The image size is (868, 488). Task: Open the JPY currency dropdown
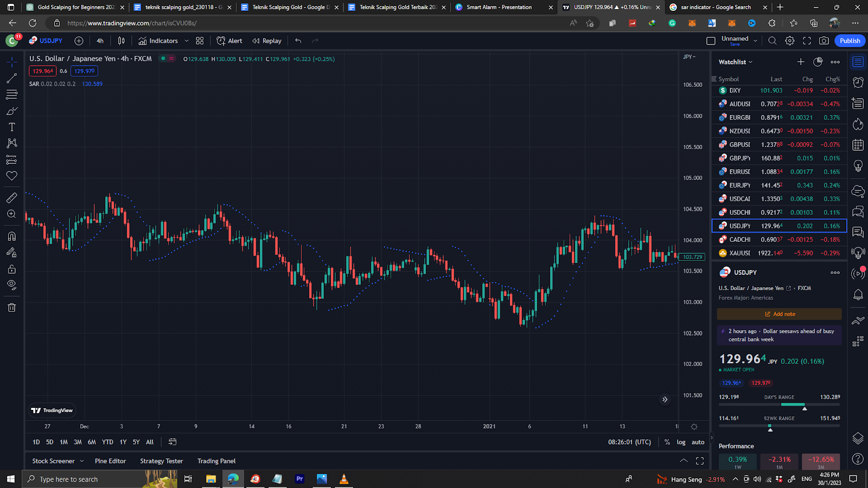[689, 57]
